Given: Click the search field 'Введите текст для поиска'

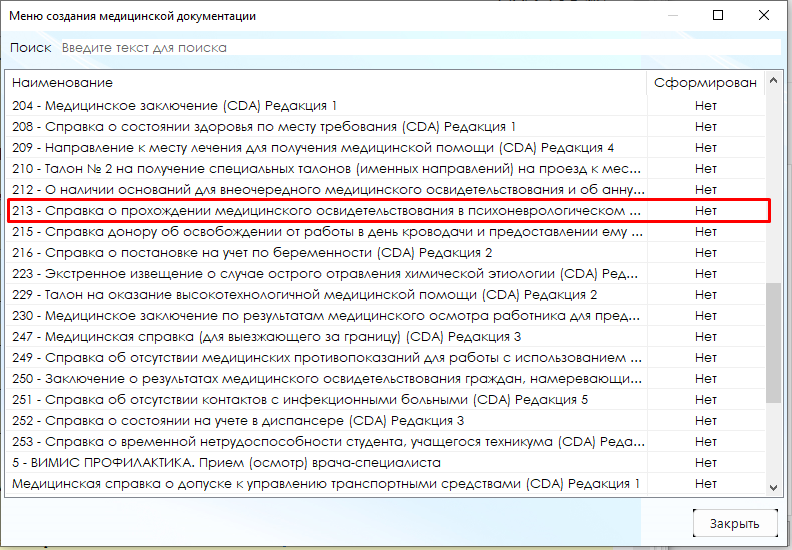Looking at the screenshot, I should [x=421, y=47].
